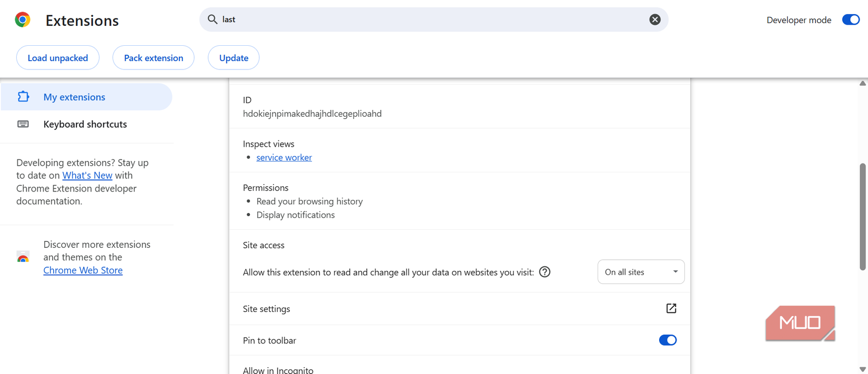Click the Keyboard shortcuts keyboard icon
Image resolution: width=868 pixels, height=374 pixels.
point(23,124)
